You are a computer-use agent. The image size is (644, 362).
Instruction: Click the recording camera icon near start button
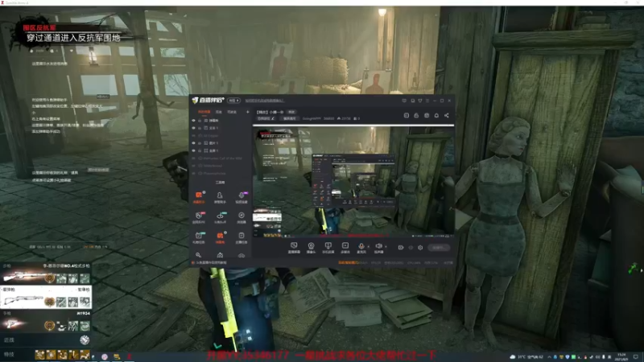point(401,248)
